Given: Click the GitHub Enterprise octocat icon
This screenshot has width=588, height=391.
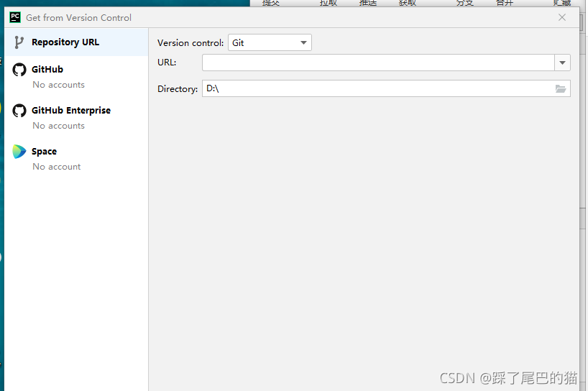Looking at the screenshot, I should click(x=19, y=111).
